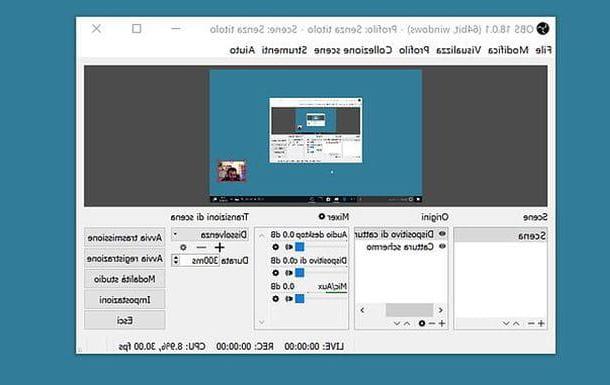Open gear settings for Dispositivo di c... audio channel
The image size is (610, 385).
pos(275,273)
